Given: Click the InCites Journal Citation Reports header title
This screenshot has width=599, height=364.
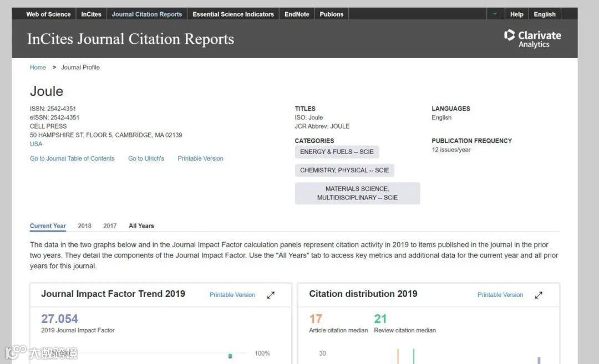Looking at the screenshot, I should [130, 39].
